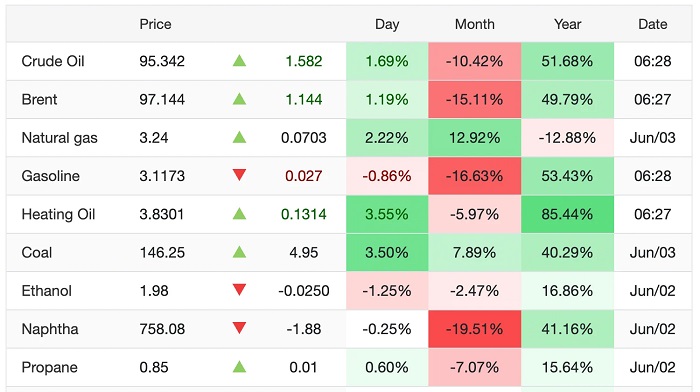Click Brent month change -15.11%
Viewport: 700px width, 392px height.
point(475,99)
